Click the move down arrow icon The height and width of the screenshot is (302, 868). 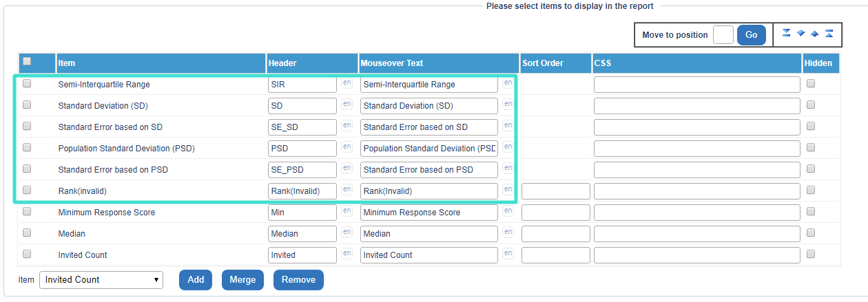pos(800,34)
